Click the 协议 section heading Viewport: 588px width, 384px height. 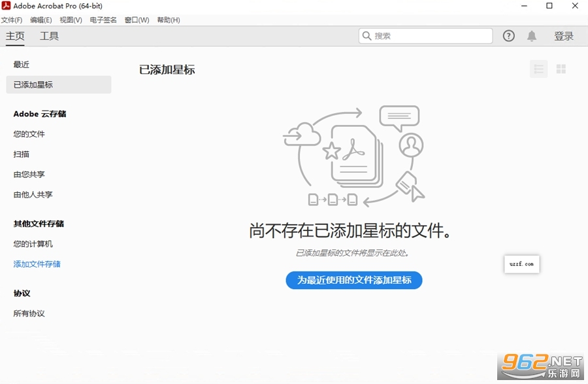point(22,293)
